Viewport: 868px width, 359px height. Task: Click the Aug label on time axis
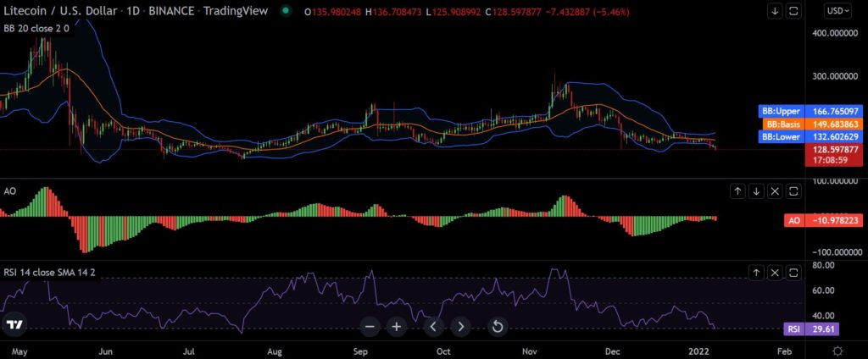275,351
